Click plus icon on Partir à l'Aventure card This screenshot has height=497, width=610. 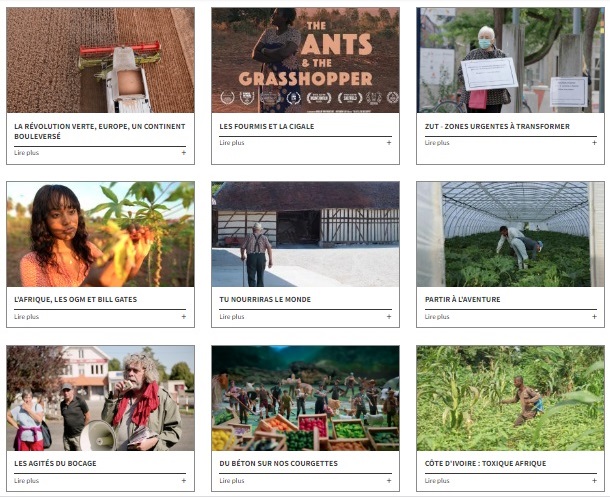[594, 317]
